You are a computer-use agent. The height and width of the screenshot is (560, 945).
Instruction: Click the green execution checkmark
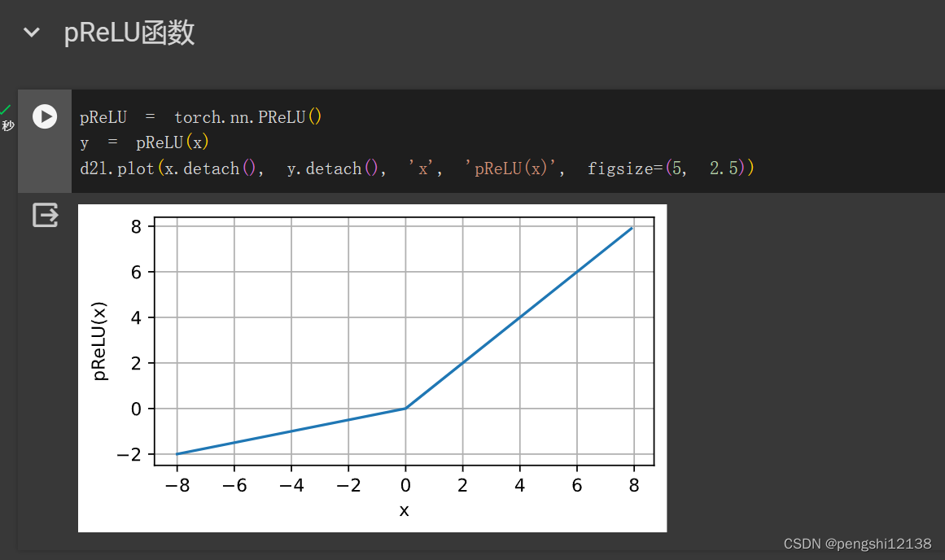(6, 109)
